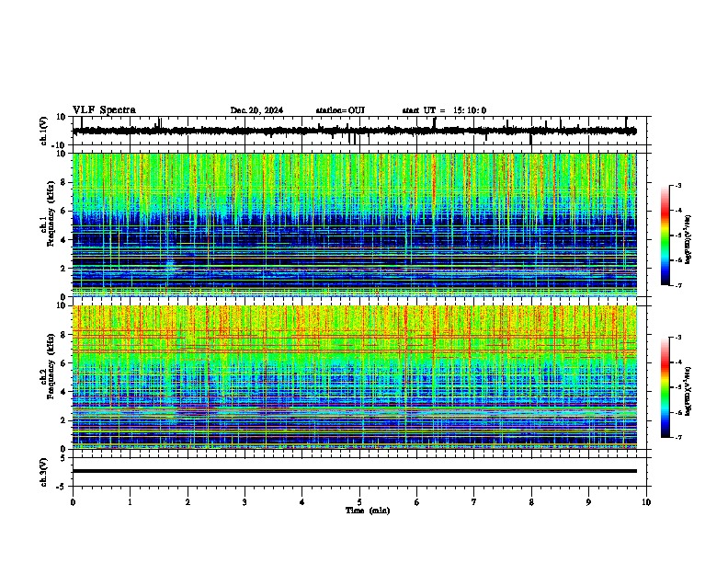Click the "ch.3(V)" axis label

pos(43,473)
